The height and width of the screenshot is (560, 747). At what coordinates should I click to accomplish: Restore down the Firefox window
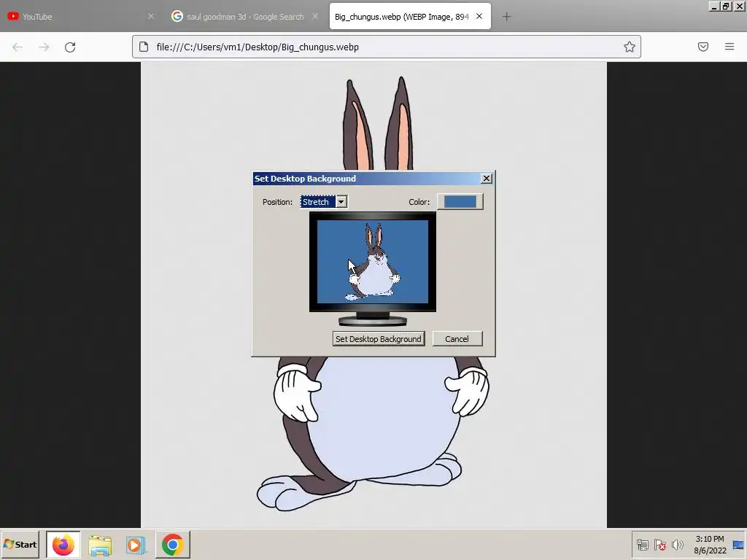coord(726,6)
